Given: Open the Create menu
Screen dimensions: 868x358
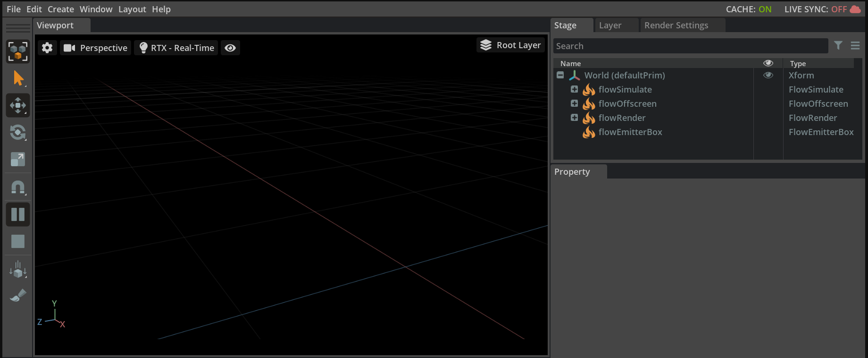Looking at the screenshot, I should coord(61,9).
